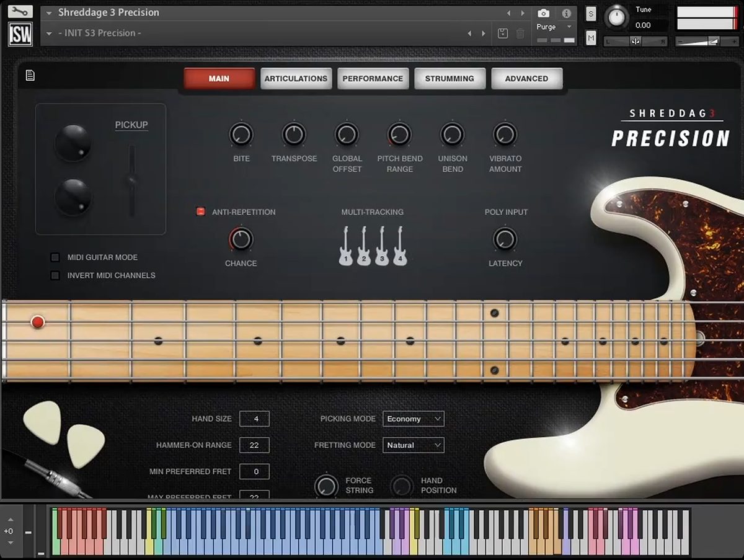This screenshot has width=744, height=560.
Task: Switch to the PERFORMANCE tab
Action: pos(373,79)
